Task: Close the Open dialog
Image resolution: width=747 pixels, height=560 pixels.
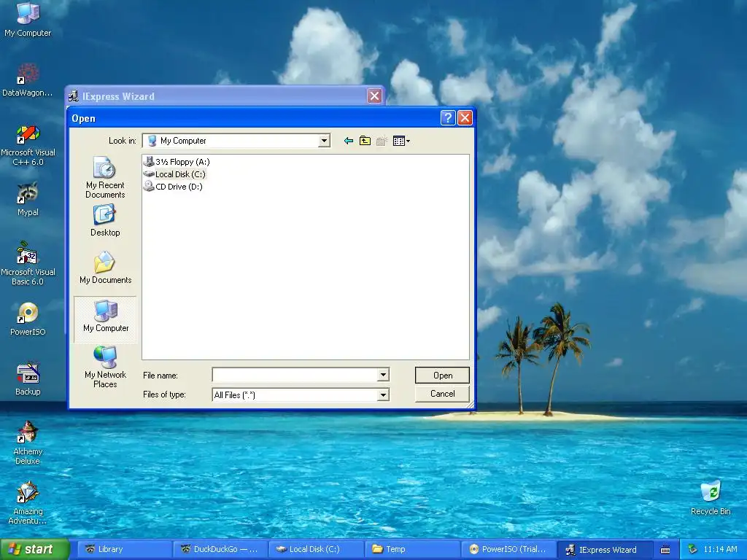Action: [465, 117]
